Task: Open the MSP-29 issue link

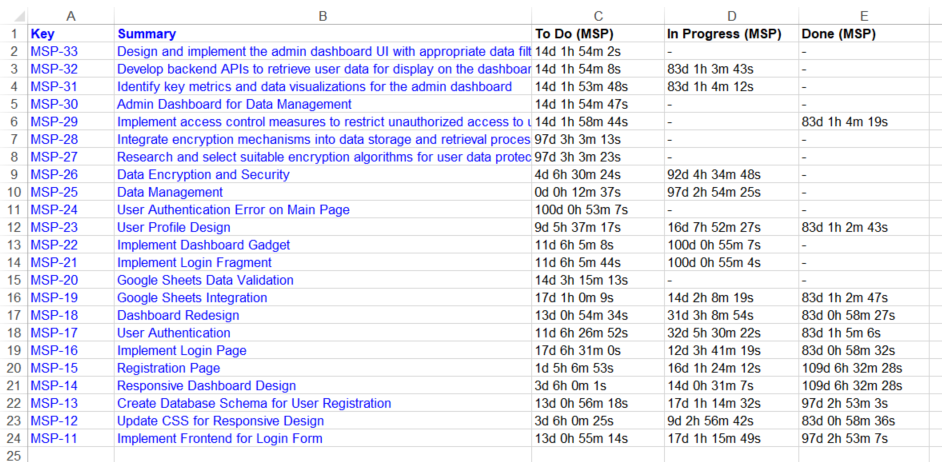Action: [x=54, y=122]
